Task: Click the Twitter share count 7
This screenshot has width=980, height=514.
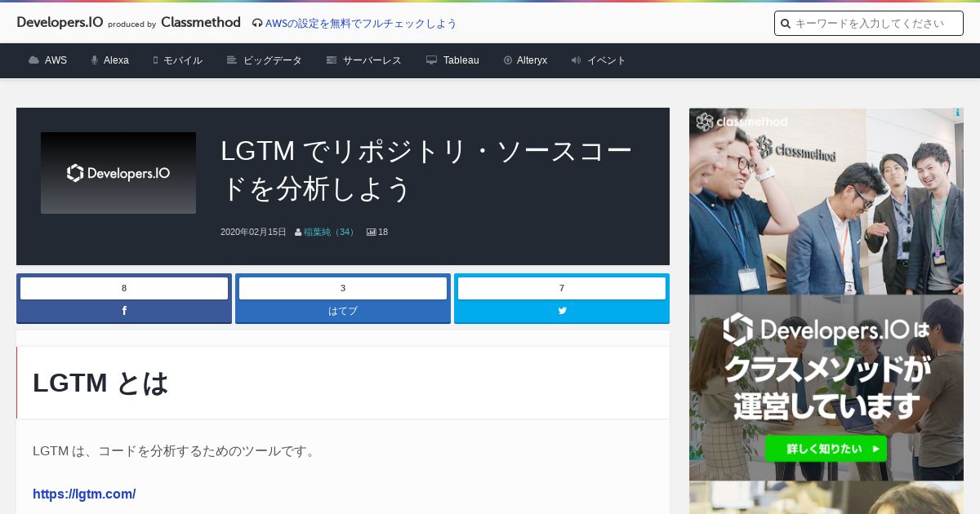Action: point(562,288)
